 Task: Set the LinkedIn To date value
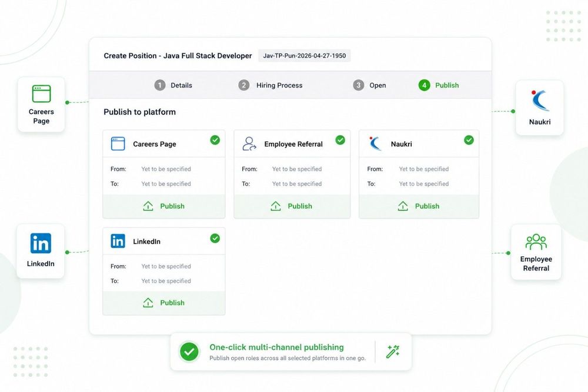pyautogui.click(x=166, y=281)
